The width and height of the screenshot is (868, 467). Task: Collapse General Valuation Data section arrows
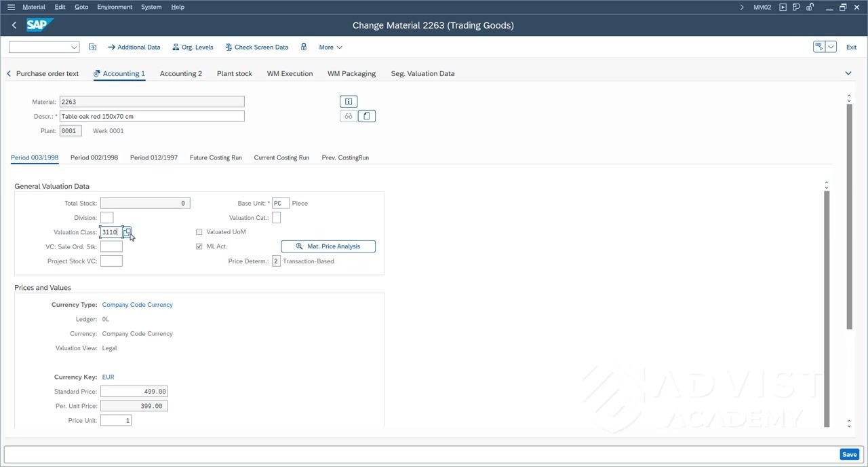tap(827, 185)
